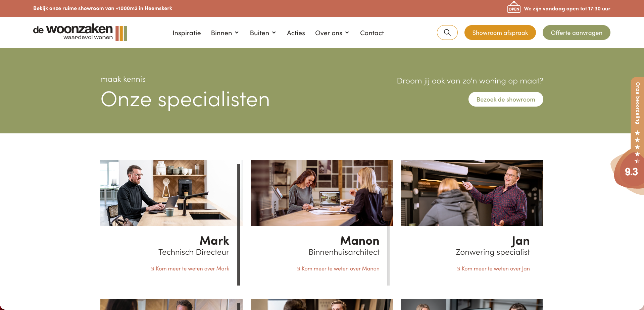This screenshot has height=310, width=644.
Task: Go to the Inspiratie menu item
Action: pos(187,33)
